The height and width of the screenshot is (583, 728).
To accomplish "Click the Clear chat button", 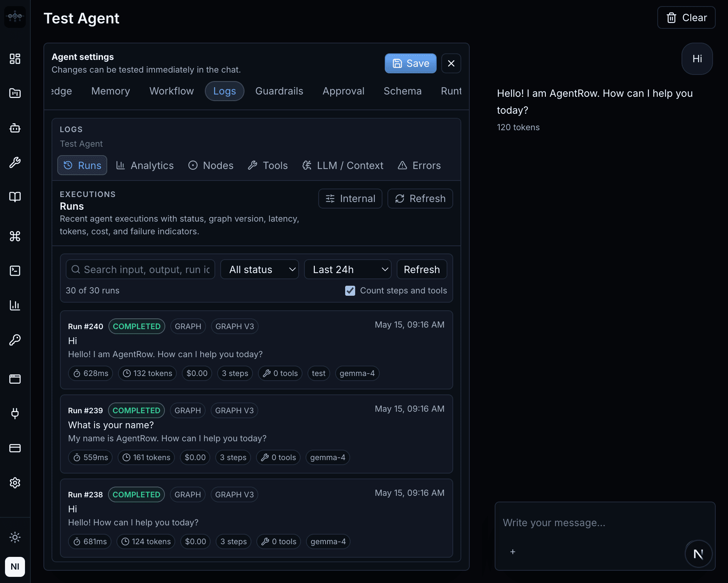I will (686, 18).
